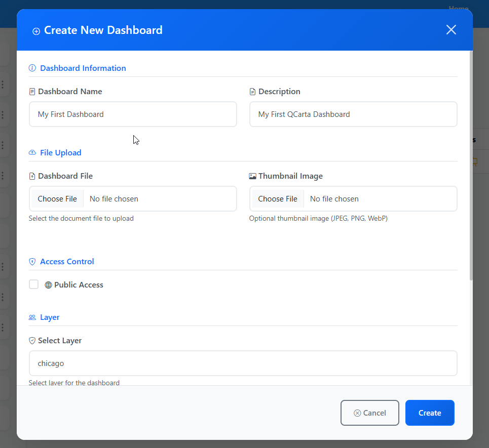The width and height of the screenshot is (489, 448).
Task: Click the dialog's vertical scrollbar
Action: pos(471,165)
